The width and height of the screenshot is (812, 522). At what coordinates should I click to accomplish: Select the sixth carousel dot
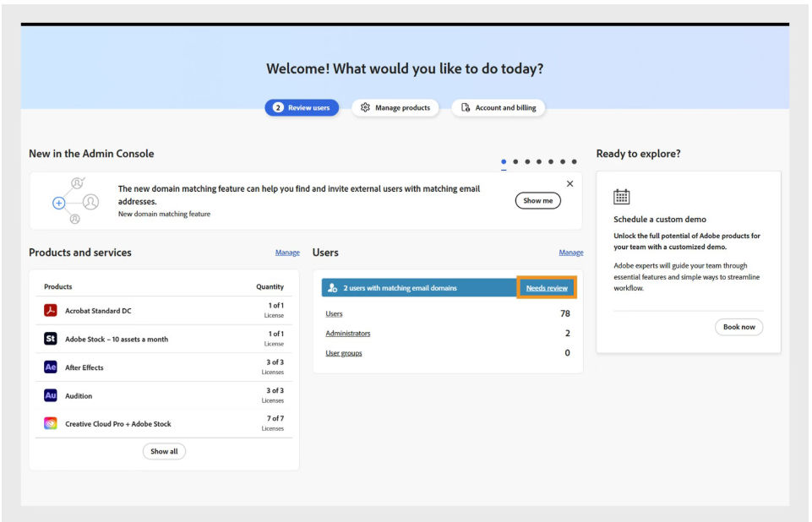pos(563,161)
